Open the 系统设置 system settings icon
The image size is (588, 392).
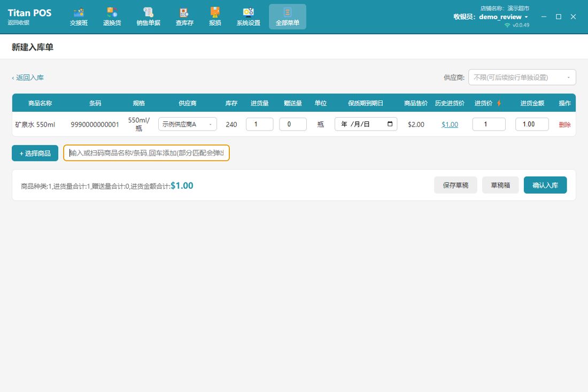point(248,17)
